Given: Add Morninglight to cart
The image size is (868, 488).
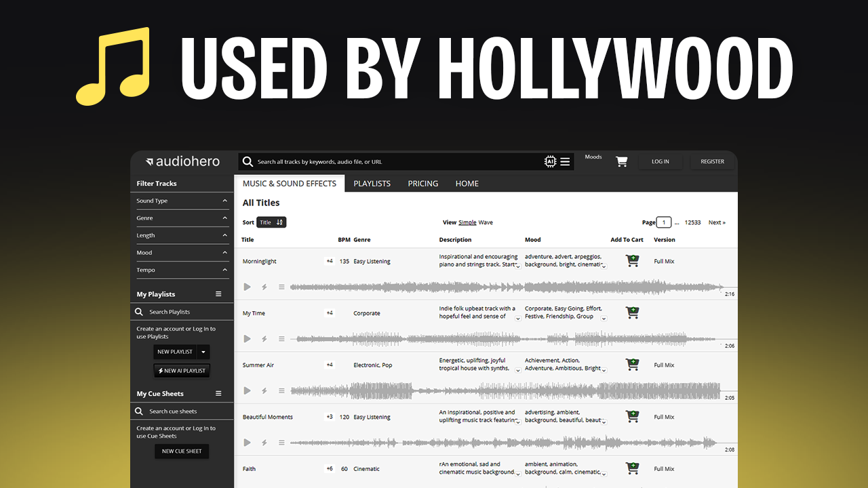Looking at the screenshot, I should 633,261.
